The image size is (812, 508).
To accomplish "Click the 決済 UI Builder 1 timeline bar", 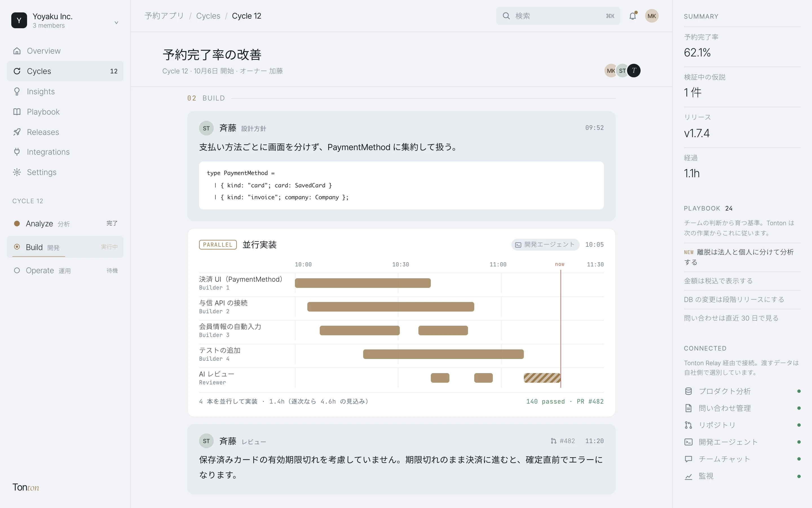I will pyautogui.click(x=363, y=283).
